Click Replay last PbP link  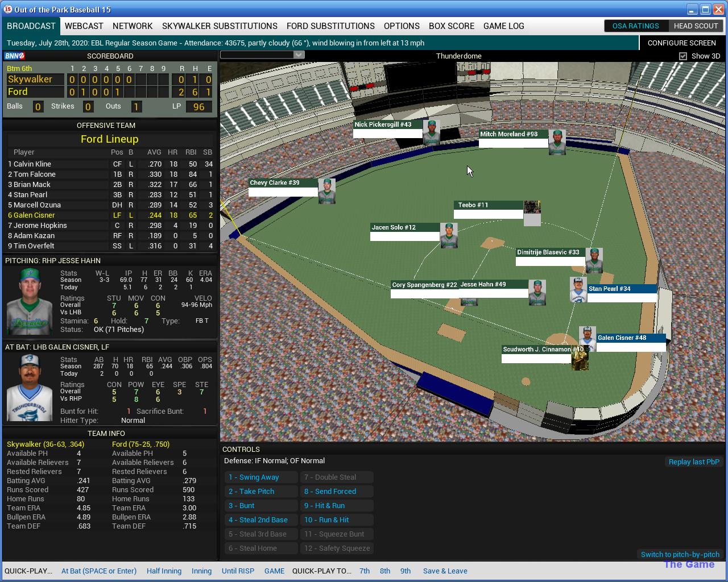click(x=693, y=462)
